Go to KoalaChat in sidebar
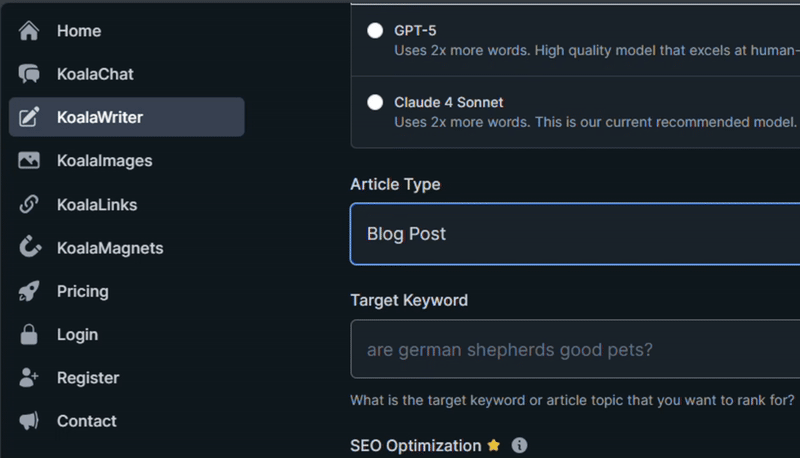 [x=94, y=74]
